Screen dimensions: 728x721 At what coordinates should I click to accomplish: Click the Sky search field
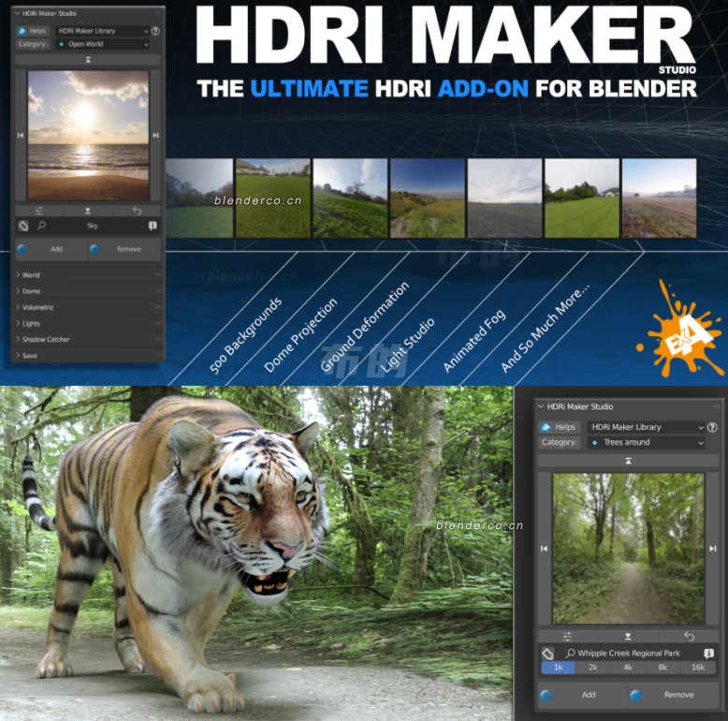(93, 226)
